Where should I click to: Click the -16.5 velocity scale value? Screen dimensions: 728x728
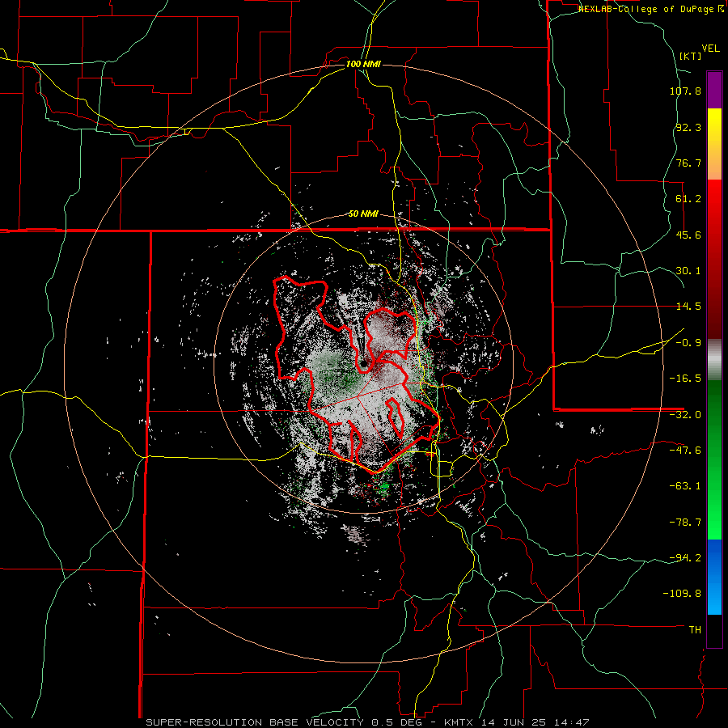(685, 379)
